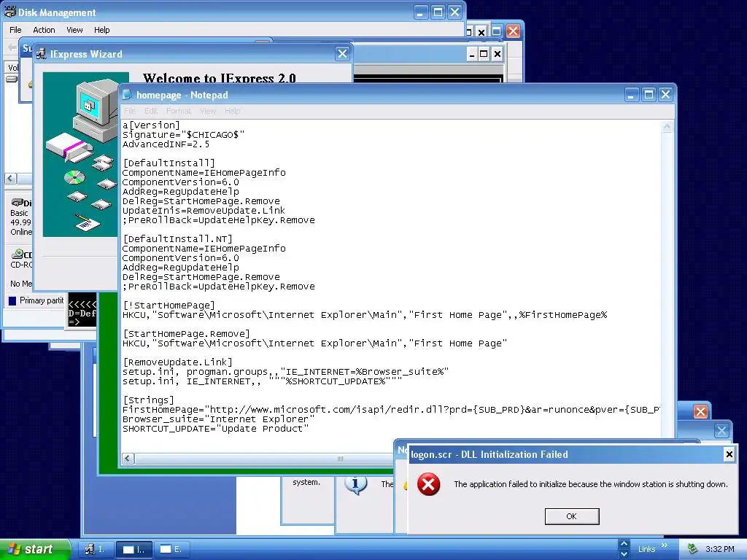
Task: Switch to the taskbar button labeled E.
Action: tap(171, 549)
